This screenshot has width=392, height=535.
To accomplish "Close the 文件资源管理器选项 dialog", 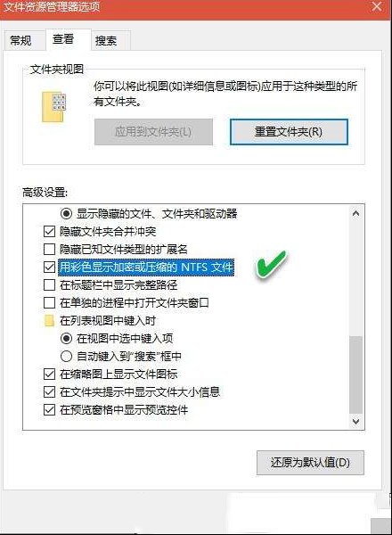I will (377, 6).
